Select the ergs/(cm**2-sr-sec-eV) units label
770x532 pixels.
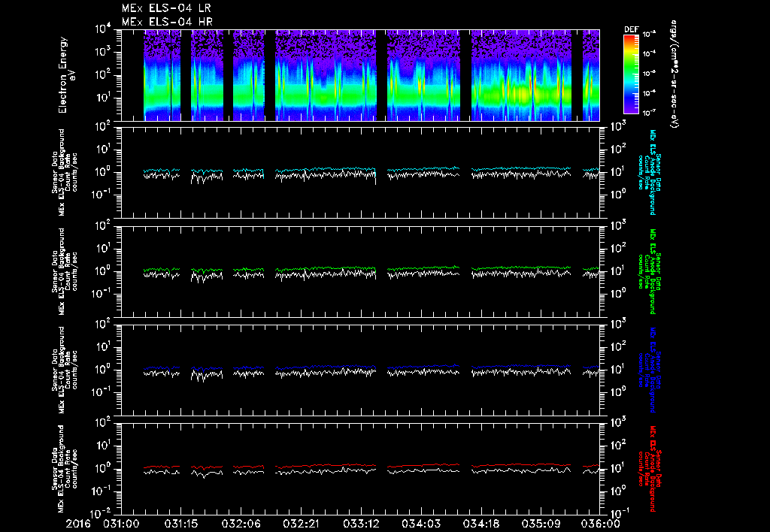point(675,74)
